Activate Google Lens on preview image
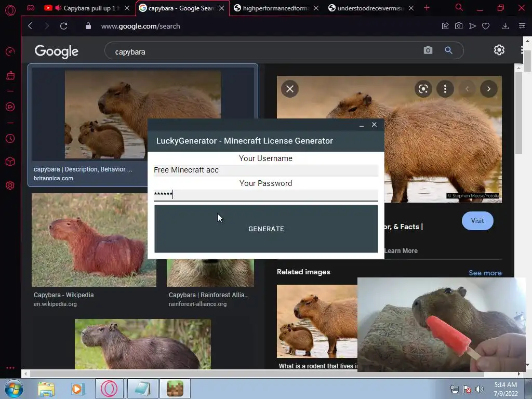The image size is (532, 399). click(x=423, y=89)
